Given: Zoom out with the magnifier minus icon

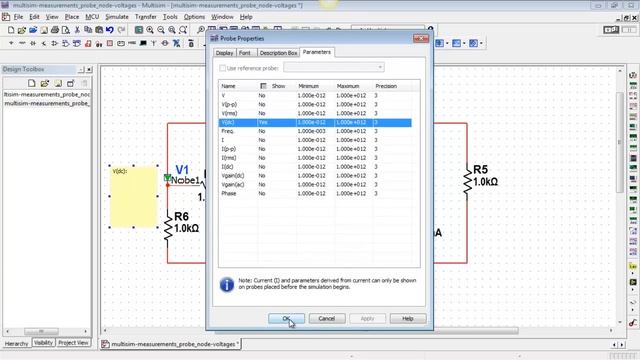Looking at the screenshot, I should pyautogui.click(x=161, y=30).
